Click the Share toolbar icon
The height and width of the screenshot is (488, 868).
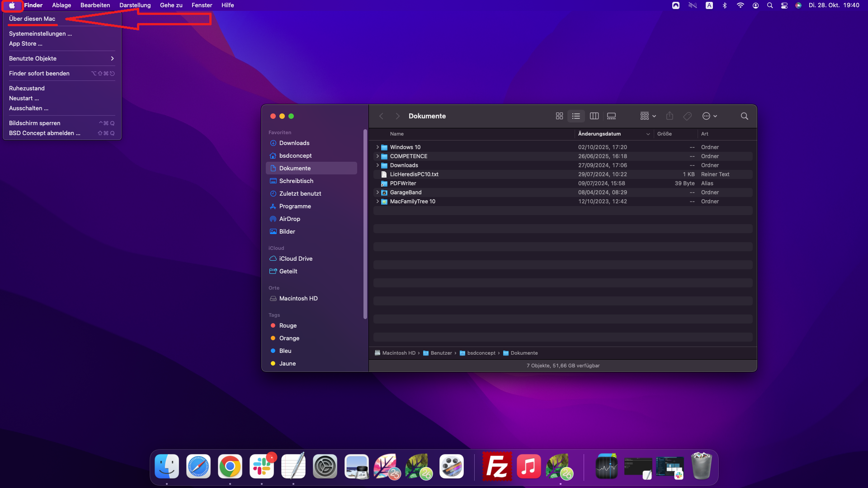[670, 116]
